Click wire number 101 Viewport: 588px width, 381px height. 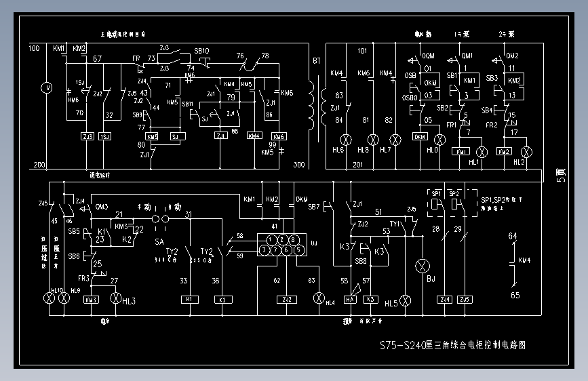point(362,51)
